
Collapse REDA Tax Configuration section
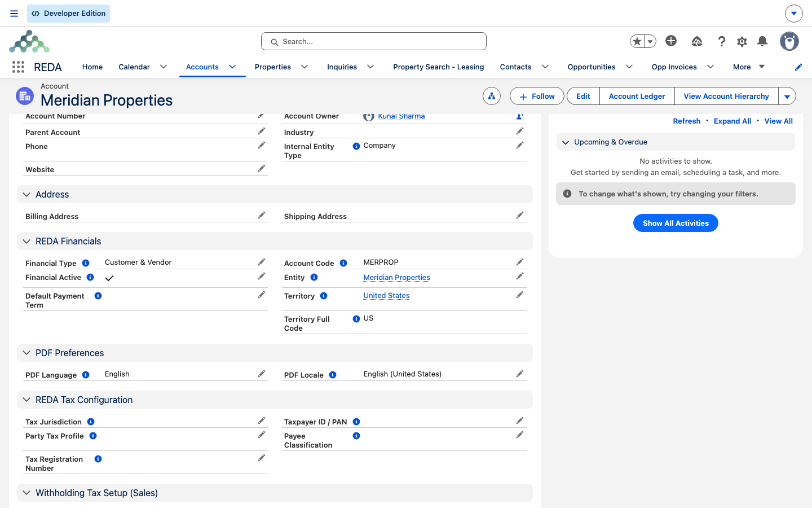27,400
